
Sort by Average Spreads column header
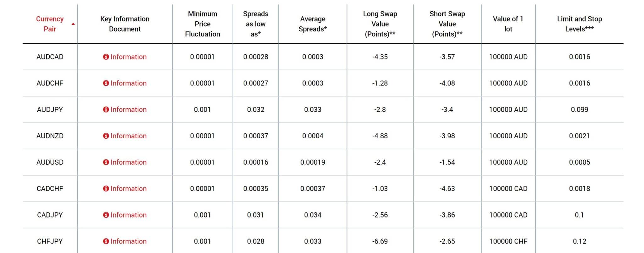(313, 24)
